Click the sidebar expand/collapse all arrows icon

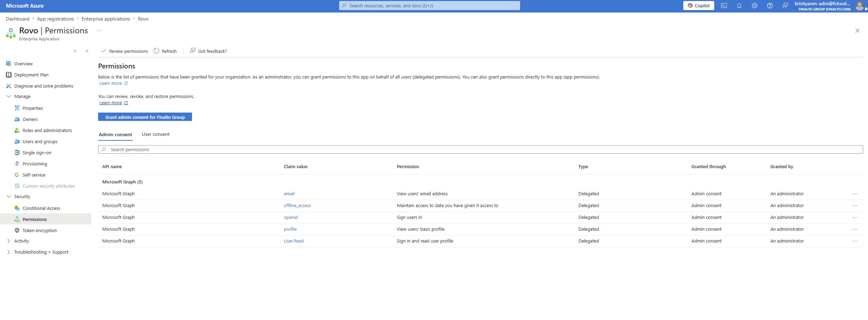pos(75,51)
